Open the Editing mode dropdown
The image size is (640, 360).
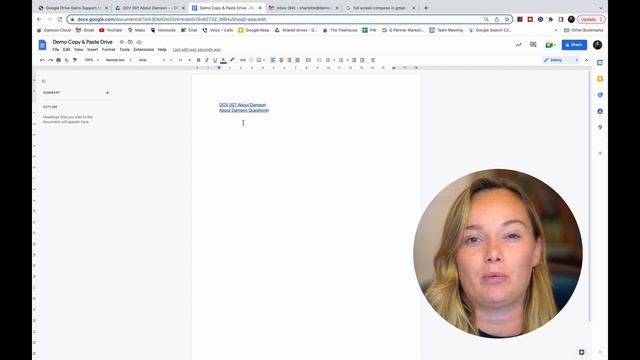click(561, 60)
